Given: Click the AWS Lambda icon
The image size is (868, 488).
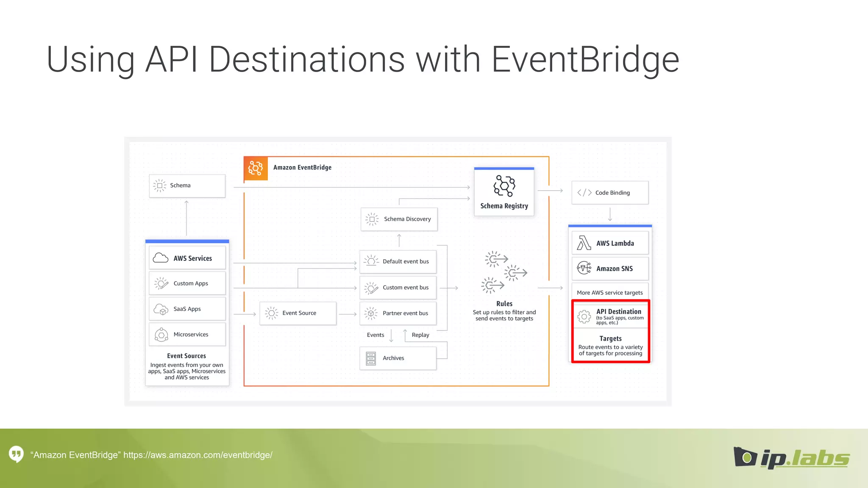Looking at the screenshot, I should 584,243.
